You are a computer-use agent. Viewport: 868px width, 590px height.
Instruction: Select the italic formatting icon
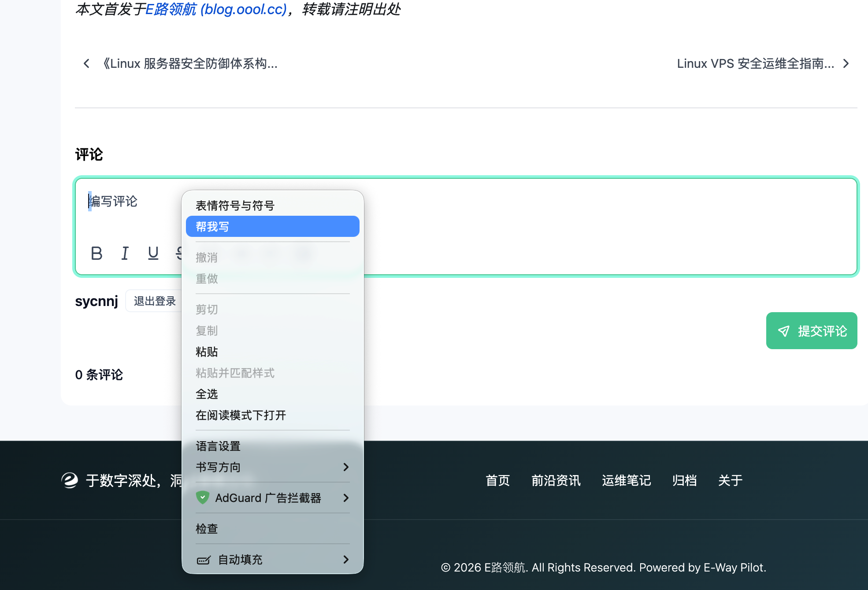click(x=125, y=253)
